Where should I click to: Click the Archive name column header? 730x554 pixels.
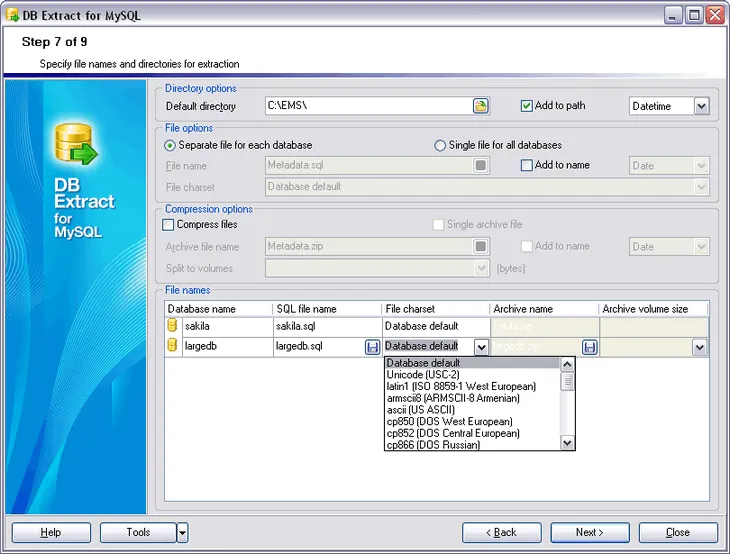[544, 309]
